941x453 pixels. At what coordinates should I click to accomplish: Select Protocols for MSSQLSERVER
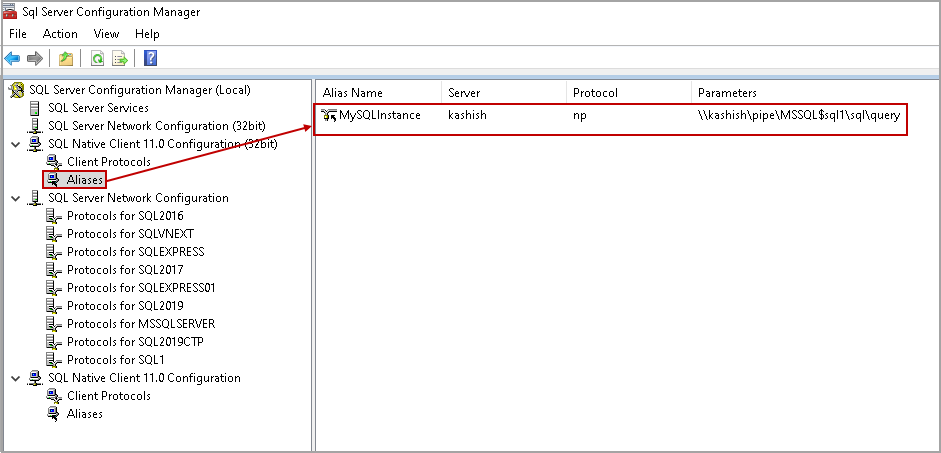pyautogui.click(x=141, y=324)
